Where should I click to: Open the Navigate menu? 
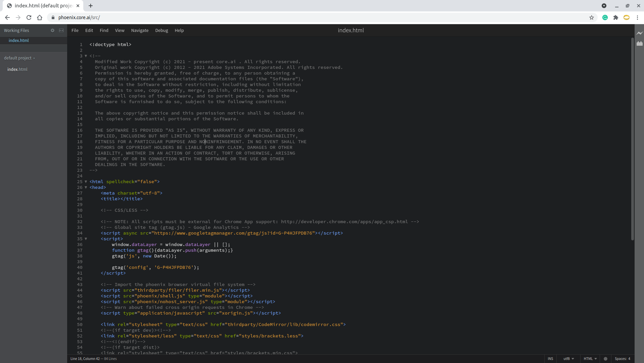[140, 30]
